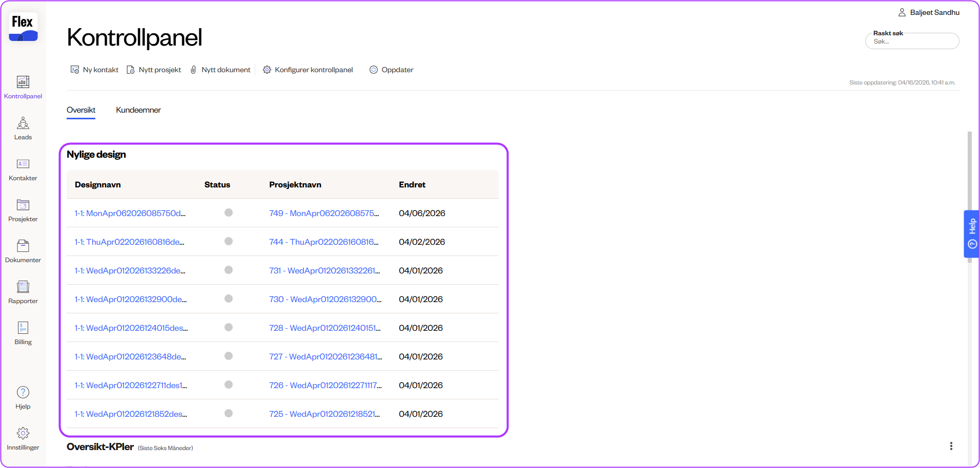
Task: Click the Flex logo
Action: click(23, 27)
